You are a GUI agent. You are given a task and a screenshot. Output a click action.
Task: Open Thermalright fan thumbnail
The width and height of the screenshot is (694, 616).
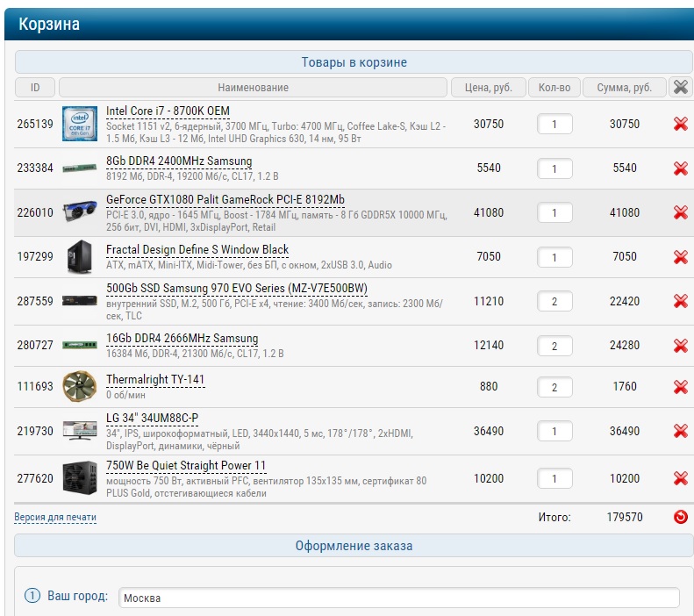[x=80, y=386]
